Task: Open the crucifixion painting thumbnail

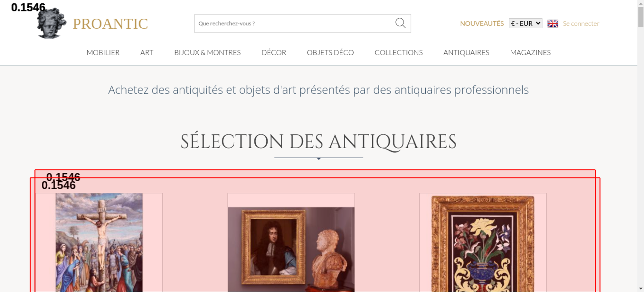Action: [99, 242]
